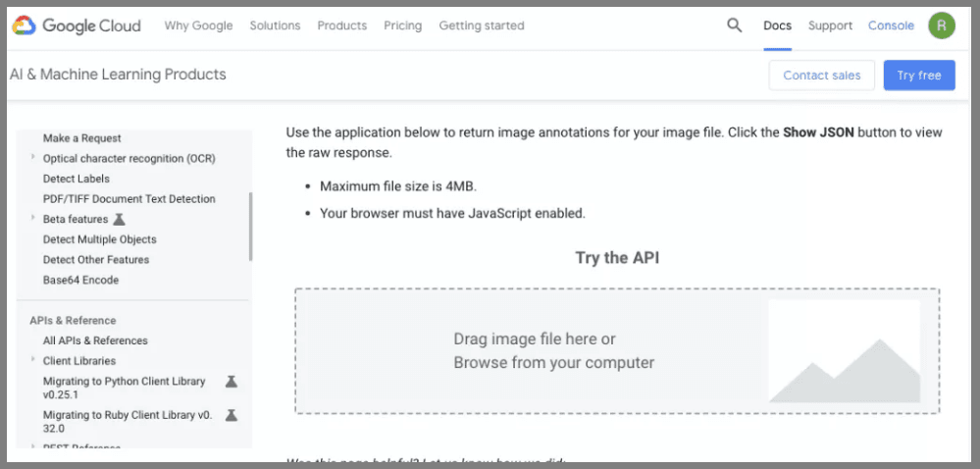Go to the Console link
The width and height of the screenshot is (980, 469).
(891, 26)
